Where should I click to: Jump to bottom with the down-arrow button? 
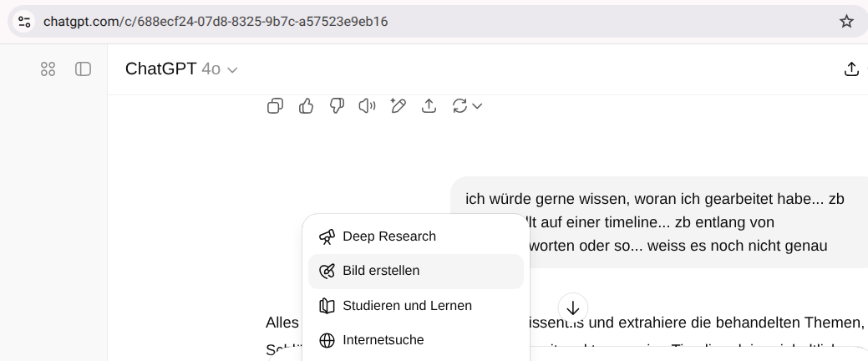(x=573, y=307)
